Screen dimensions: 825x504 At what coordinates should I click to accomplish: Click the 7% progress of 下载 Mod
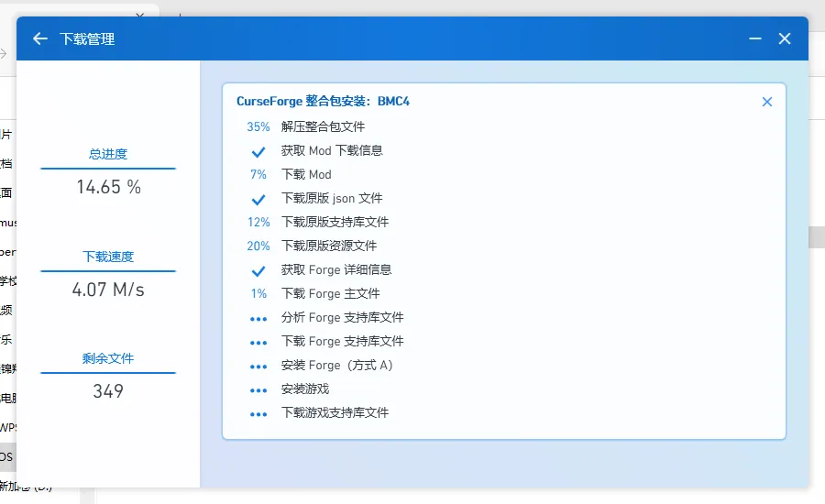pyautogui.click(x=258, y=174)
